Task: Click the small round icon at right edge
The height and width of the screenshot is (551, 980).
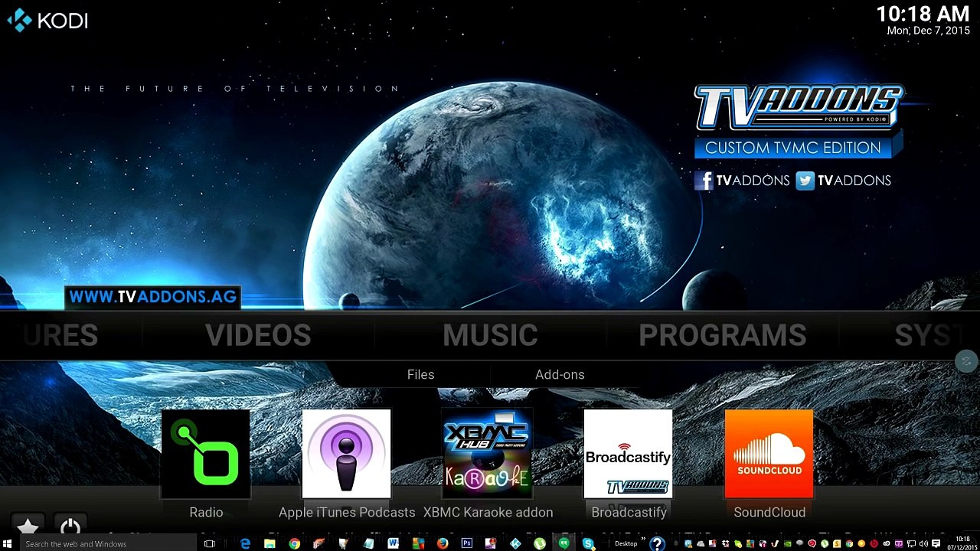Action: point(966,361)
